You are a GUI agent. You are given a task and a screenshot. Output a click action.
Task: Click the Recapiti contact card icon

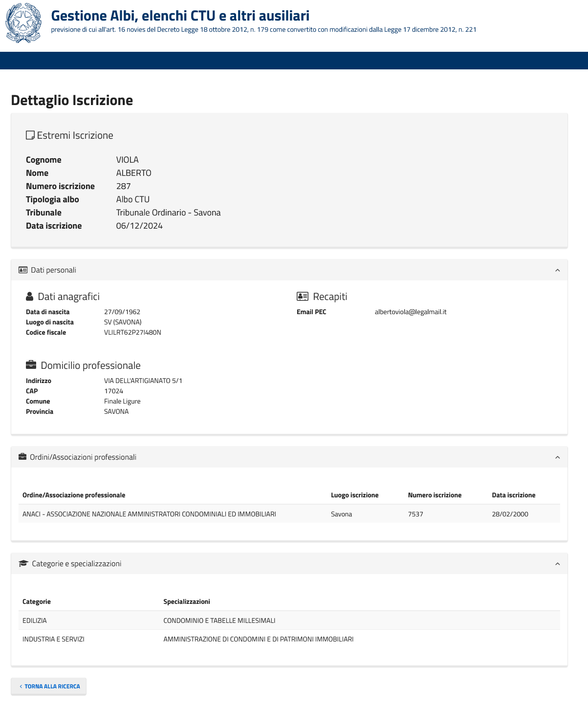point(303,297)
